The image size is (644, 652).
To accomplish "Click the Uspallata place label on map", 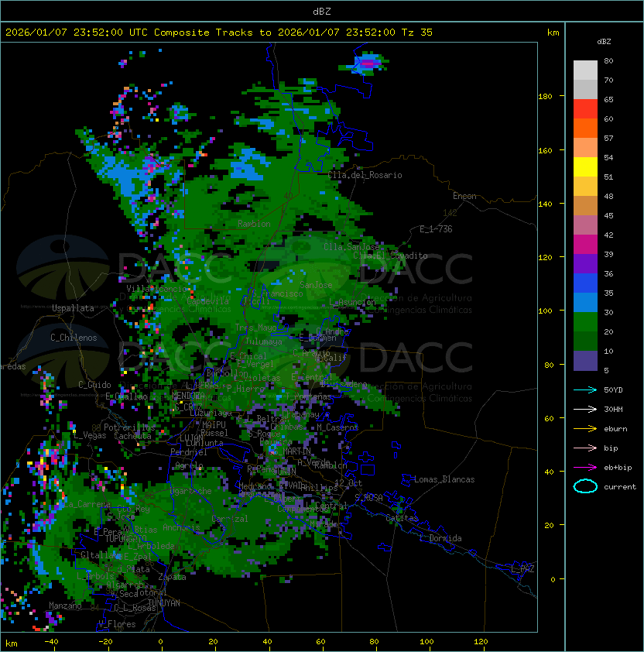I will point(73,308).
